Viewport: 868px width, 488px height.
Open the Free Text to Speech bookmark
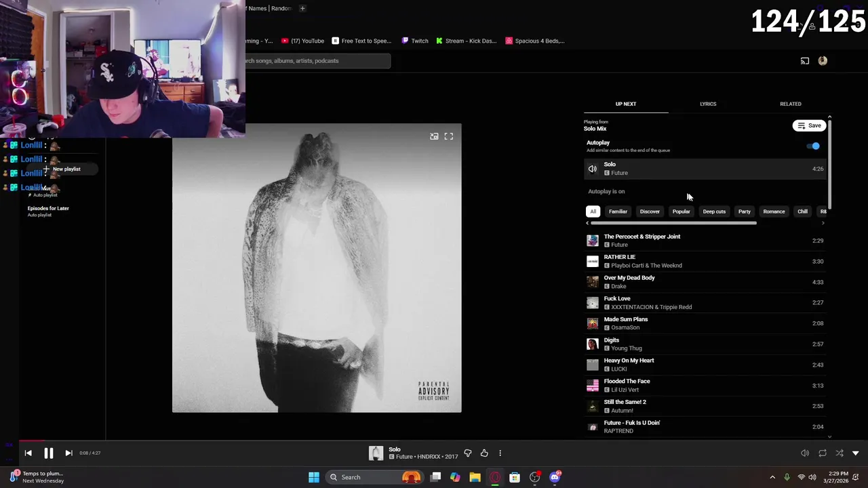point(361,41)
